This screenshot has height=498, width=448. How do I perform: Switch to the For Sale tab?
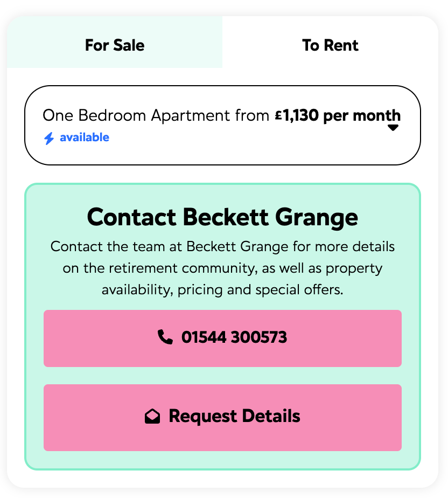(x=114, y=45)
